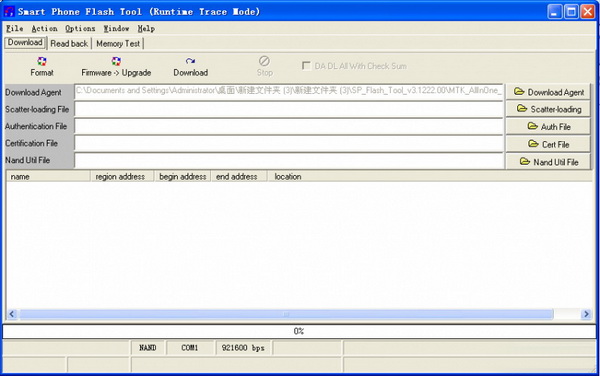The image size is (600, 376).
Task: Open the Options menu
Action: (x=80, y=29)
